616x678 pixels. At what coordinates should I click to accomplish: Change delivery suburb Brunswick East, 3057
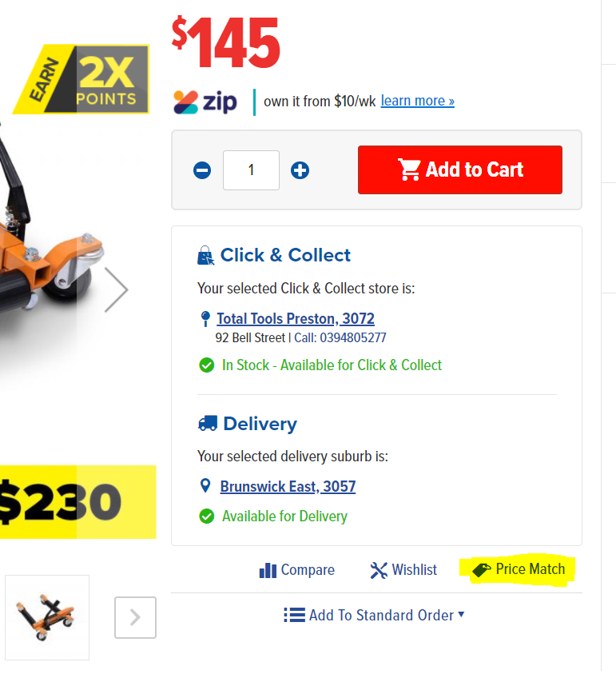(288, 486)
